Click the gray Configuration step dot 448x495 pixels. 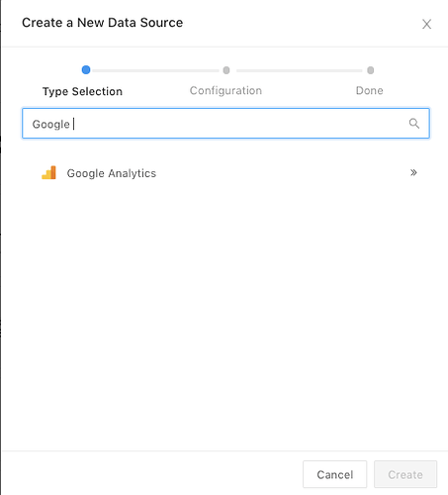(226, 70)
